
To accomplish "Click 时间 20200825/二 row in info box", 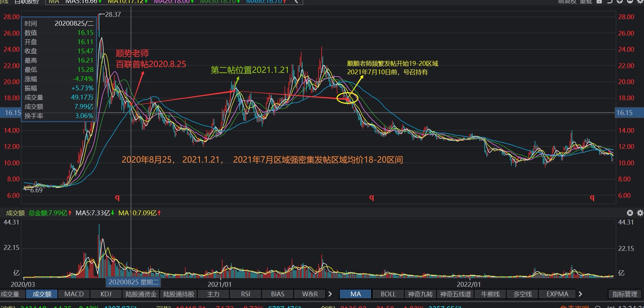I will pos(59,23).
